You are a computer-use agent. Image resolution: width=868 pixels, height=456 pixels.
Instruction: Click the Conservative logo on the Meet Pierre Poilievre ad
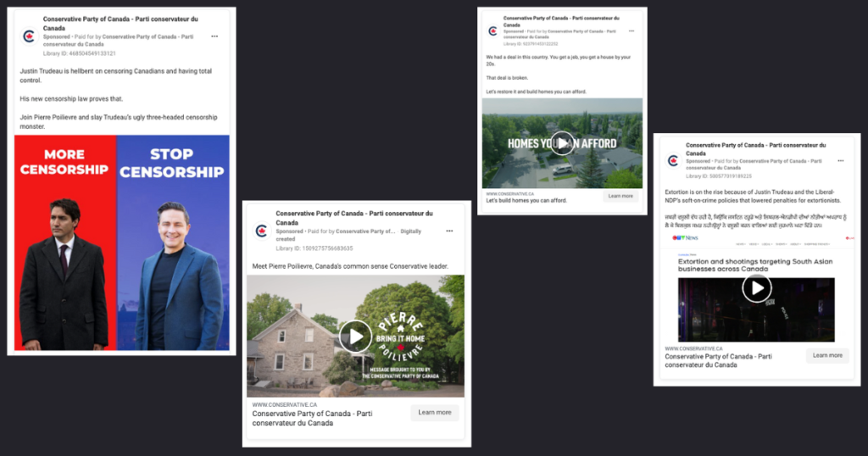coord(261,231)
